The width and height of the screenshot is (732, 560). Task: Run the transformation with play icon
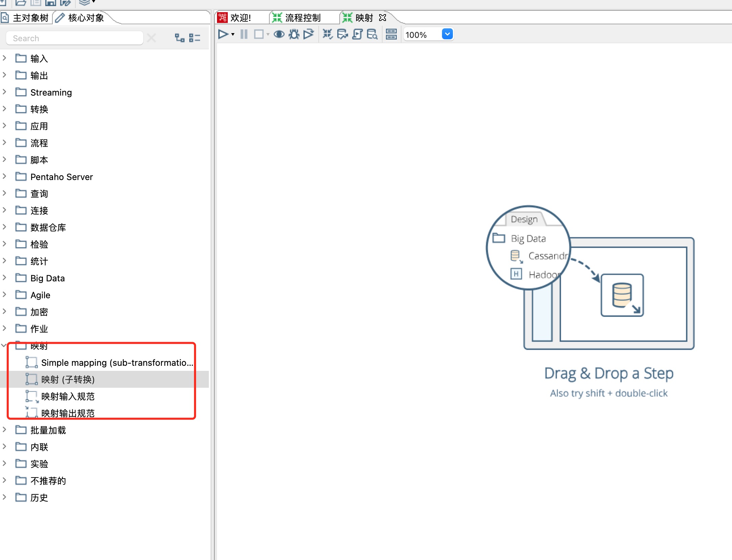point(223,34)
